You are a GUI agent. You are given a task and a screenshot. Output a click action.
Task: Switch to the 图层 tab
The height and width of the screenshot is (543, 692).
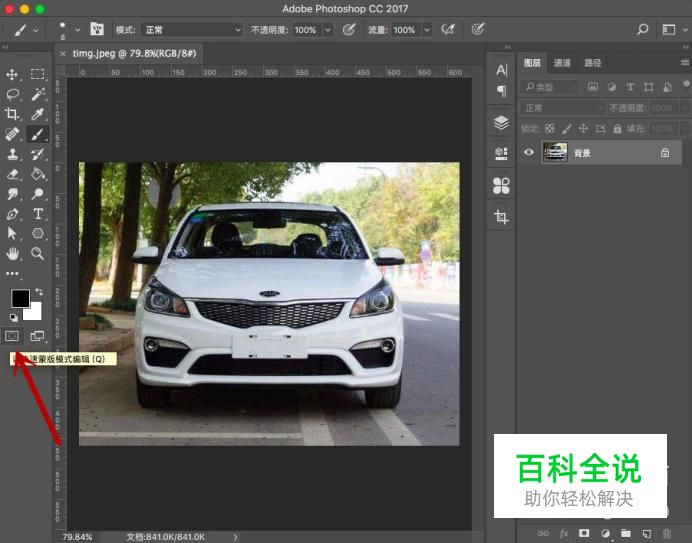click(x=532, y=63)
